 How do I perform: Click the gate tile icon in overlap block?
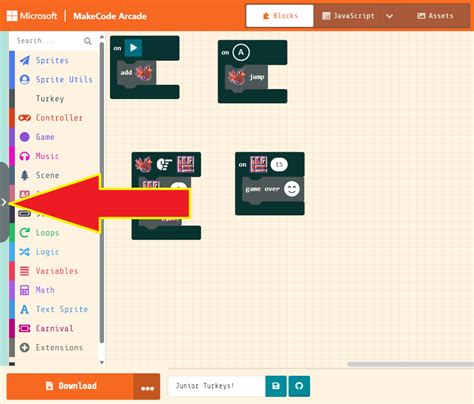[186, 164]
